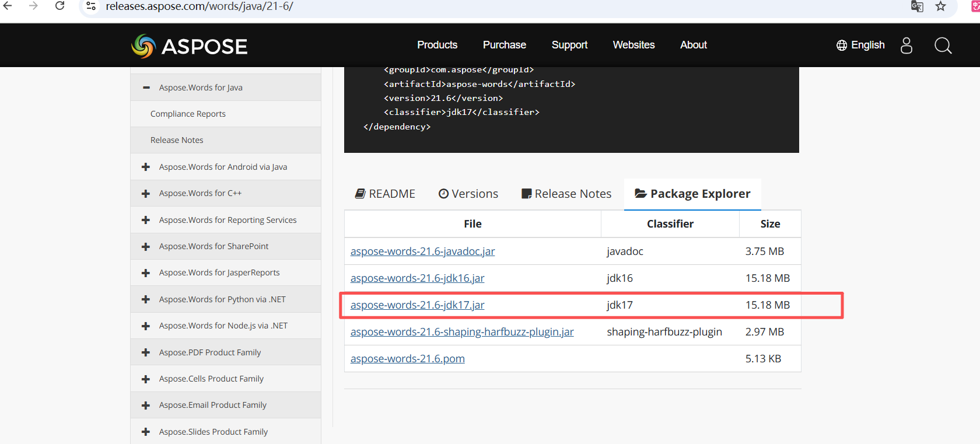Open the Support menu
Viewport: 980px width, 444px height.
point(569,45)
